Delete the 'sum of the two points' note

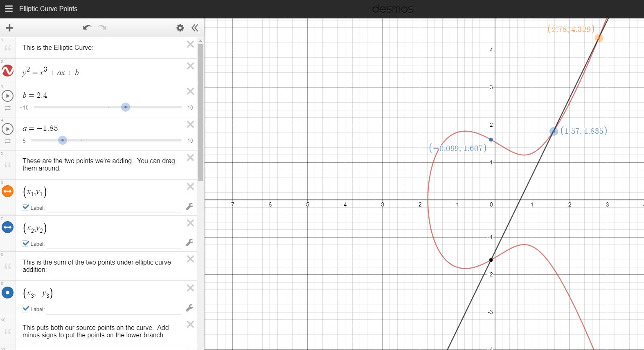coord(190,259)
